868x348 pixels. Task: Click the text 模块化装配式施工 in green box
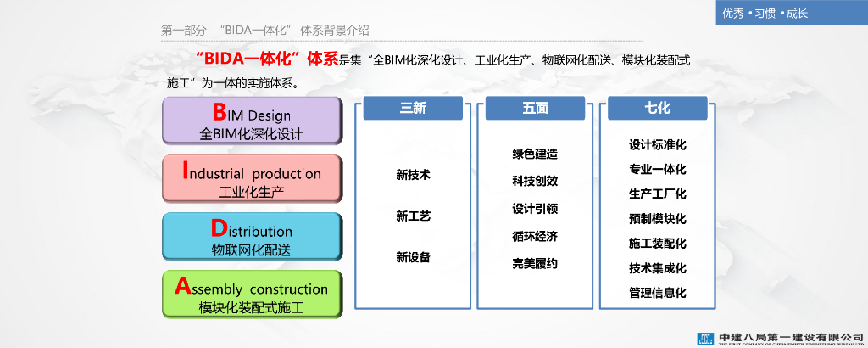[251, 308]
